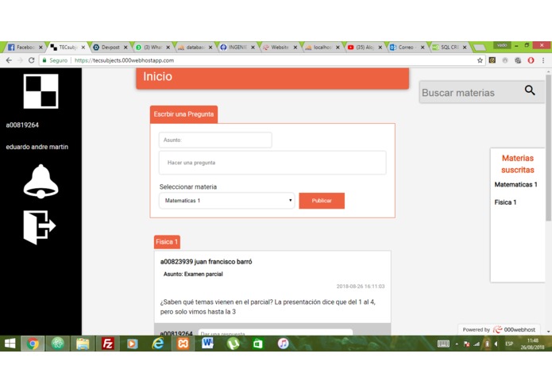Click the Buscar materias search field
The height and width of the screenshot is (392, 552).
click(472, 93)
